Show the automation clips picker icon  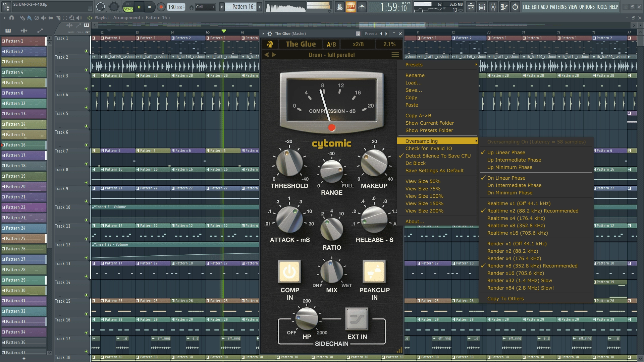[40, 31]
